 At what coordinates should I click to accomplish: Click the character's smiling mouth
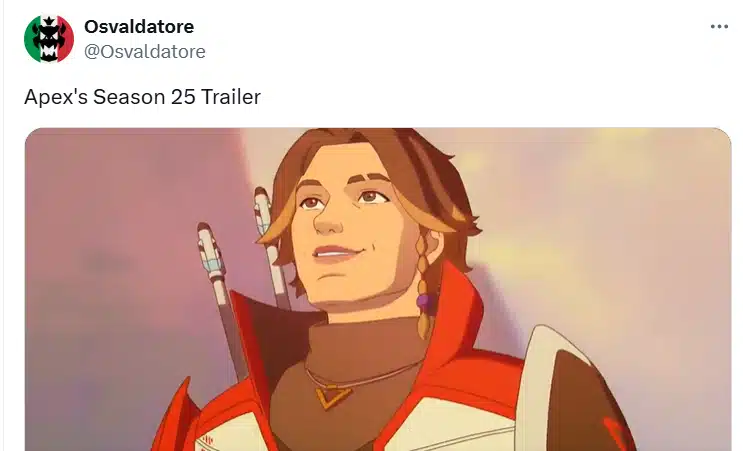[338, 253]
